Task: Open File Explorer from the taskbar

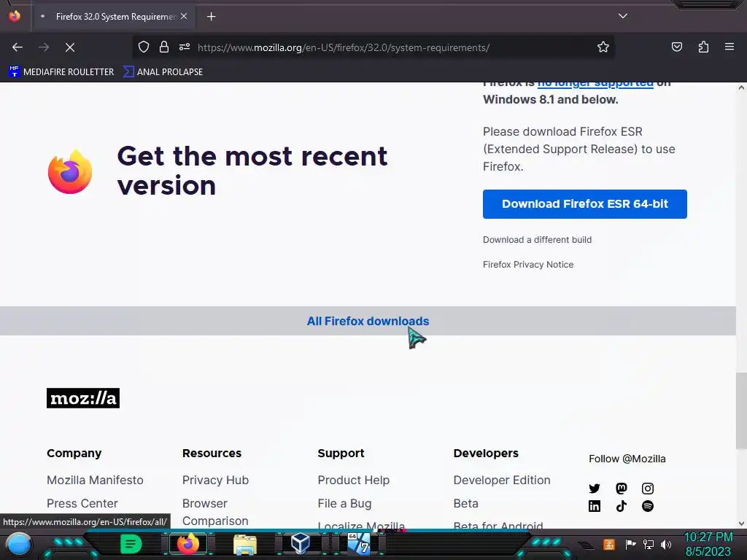Action: click(x=245, y=544)
